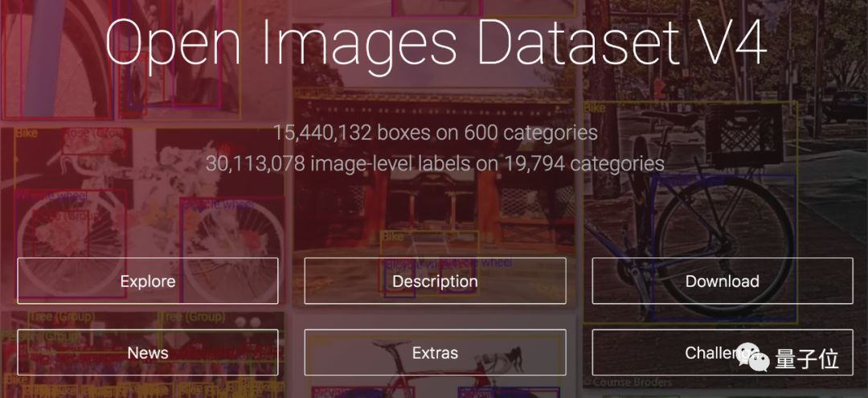The height and width of the screenshot is (398, 868).
Task: Click the 30,113,078 image-level labels line
Action: coord(435,163)
